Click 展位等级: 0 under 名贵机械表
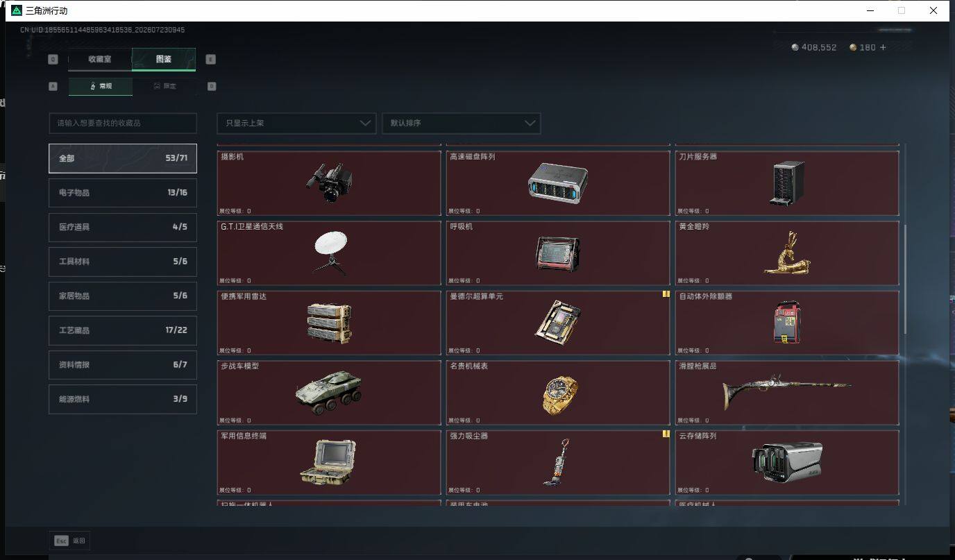Viewport: 955px width, 560px height. point(464,421)
